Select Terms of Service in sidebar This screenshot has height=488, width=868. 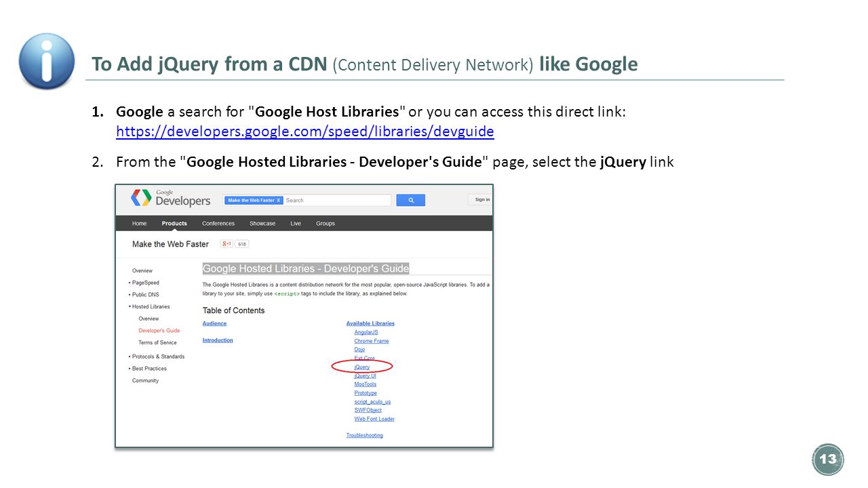[x=157, y=343]
